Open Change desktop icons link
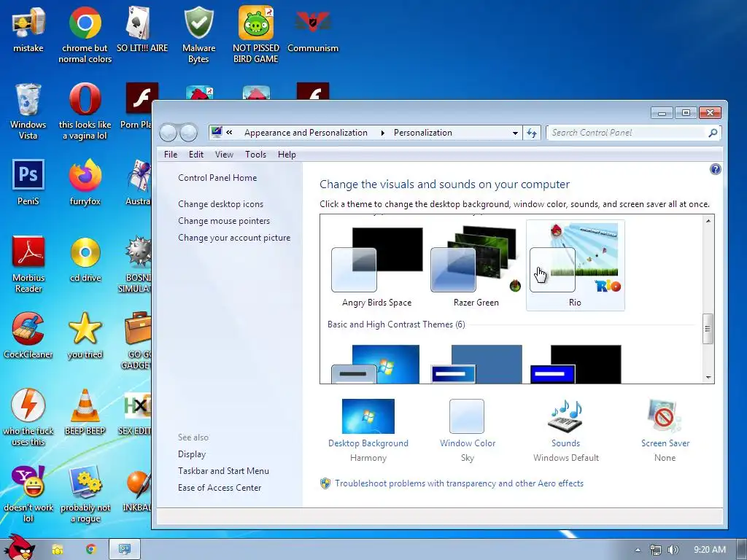Viewport: 747px width, 560px height. (x=220, y=204)
